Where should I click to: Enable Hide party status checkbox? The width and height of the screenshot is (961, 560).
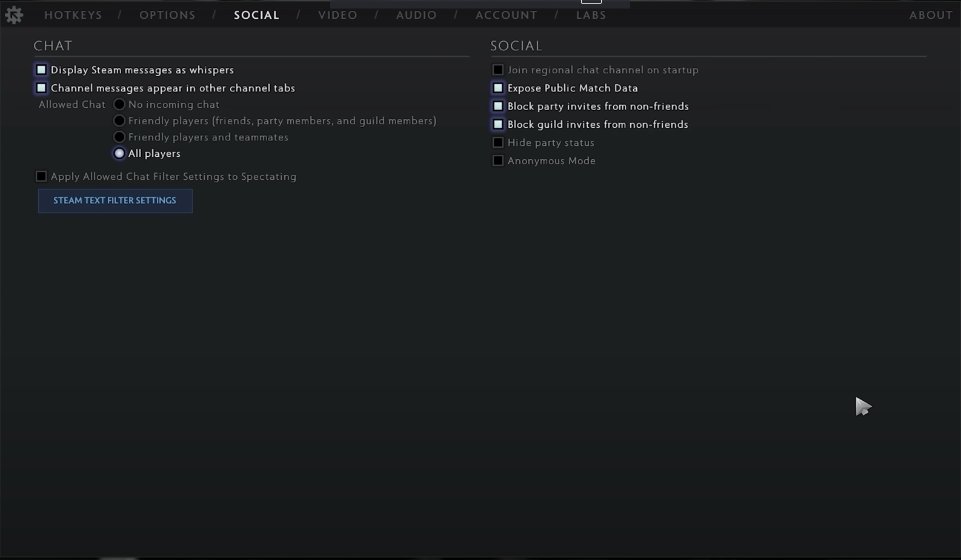point(498,143)
